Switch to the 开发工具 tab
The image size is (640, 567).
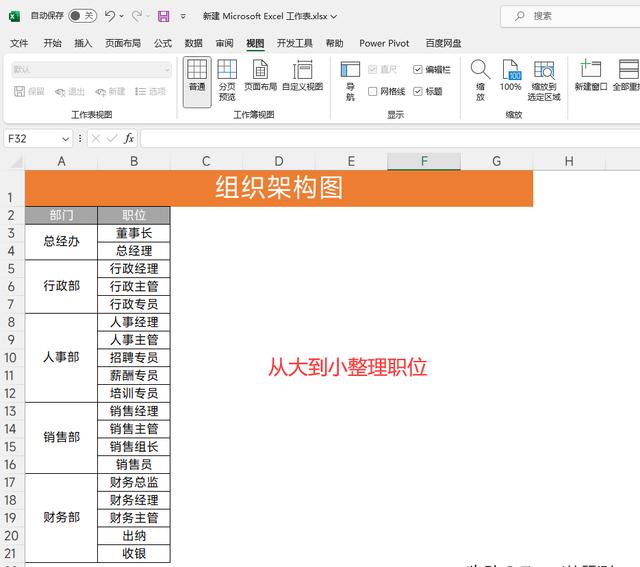(x=295, y=43)
